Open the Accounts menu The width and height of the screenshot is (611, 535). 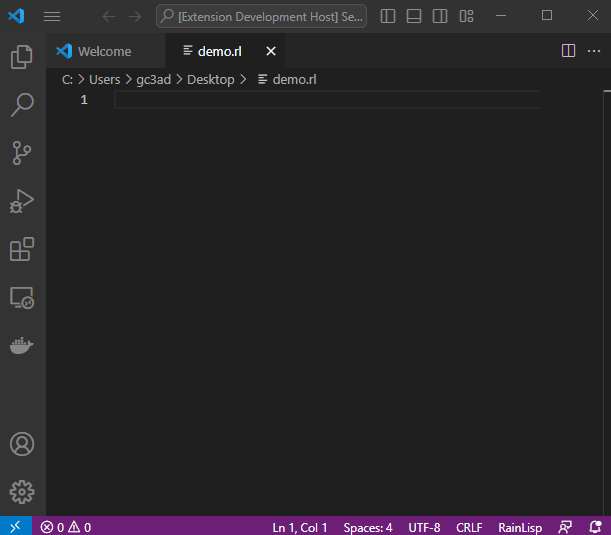(22, 444)
